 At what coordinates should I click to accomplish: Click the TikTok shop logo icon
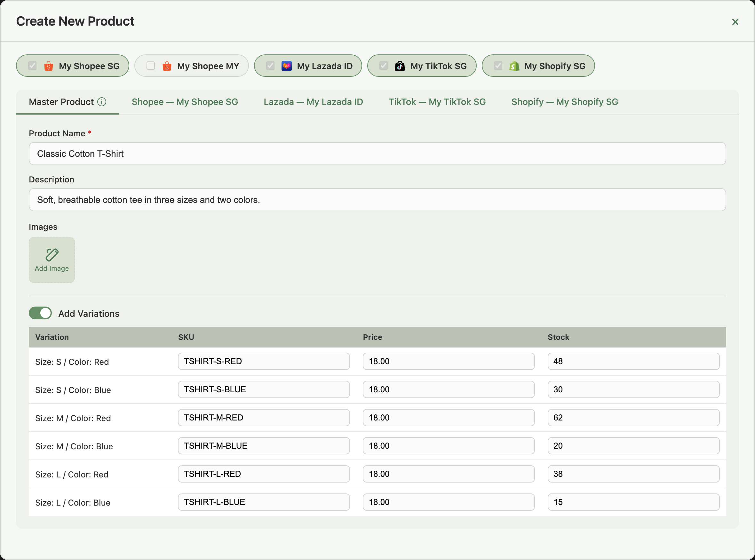click(x=400, y=66)
